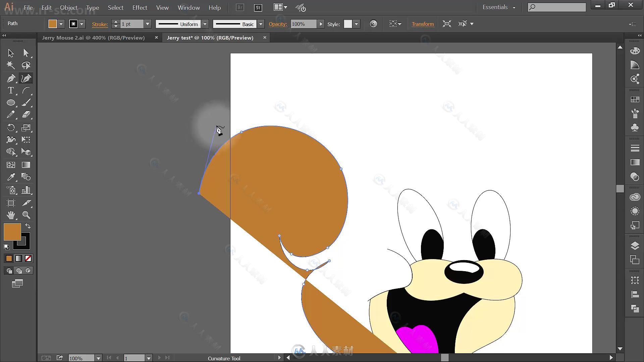Select the Scale tool

[26, 128]
